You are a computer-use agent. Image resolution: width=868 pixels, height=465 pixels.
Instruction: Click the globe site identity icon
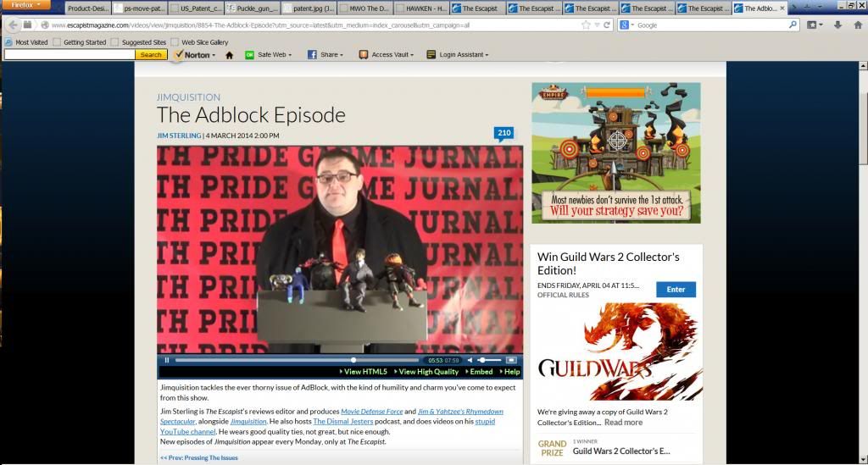(x=43, y=25)
